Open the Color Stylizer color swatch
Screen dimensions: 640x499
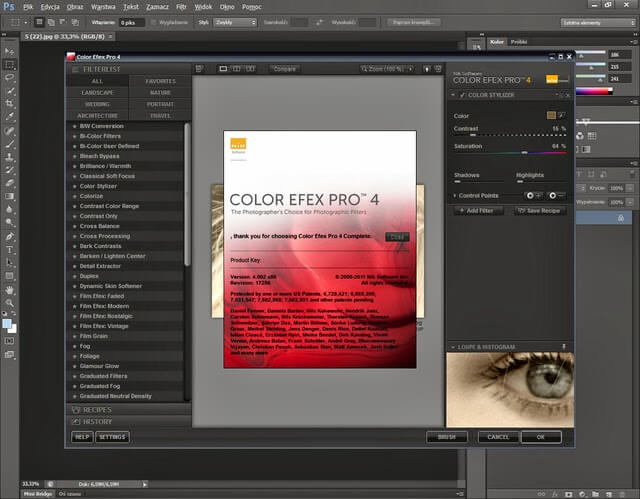click(551, 115)
